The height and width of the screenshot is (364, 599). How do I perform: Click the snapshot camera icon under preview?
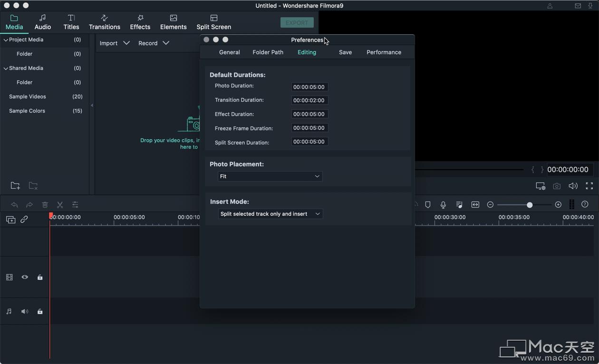[x=557, y=186]
